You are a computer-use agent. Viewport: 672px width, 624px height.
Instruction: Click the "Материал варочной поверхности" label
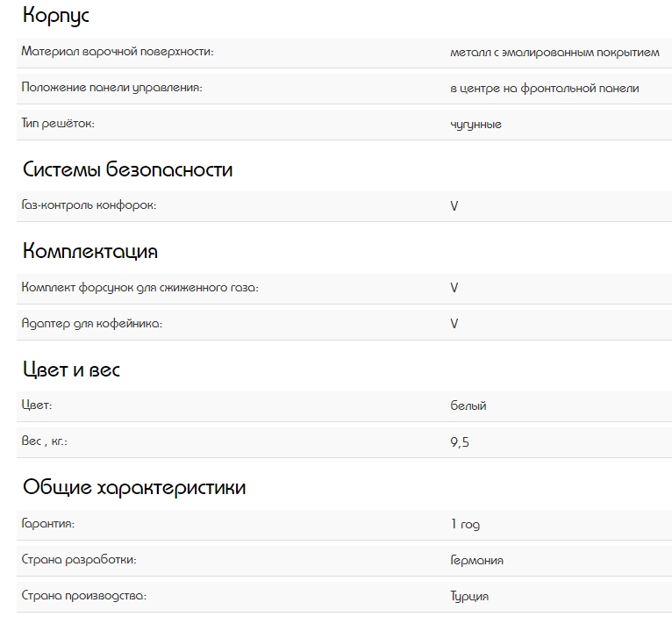118,52
